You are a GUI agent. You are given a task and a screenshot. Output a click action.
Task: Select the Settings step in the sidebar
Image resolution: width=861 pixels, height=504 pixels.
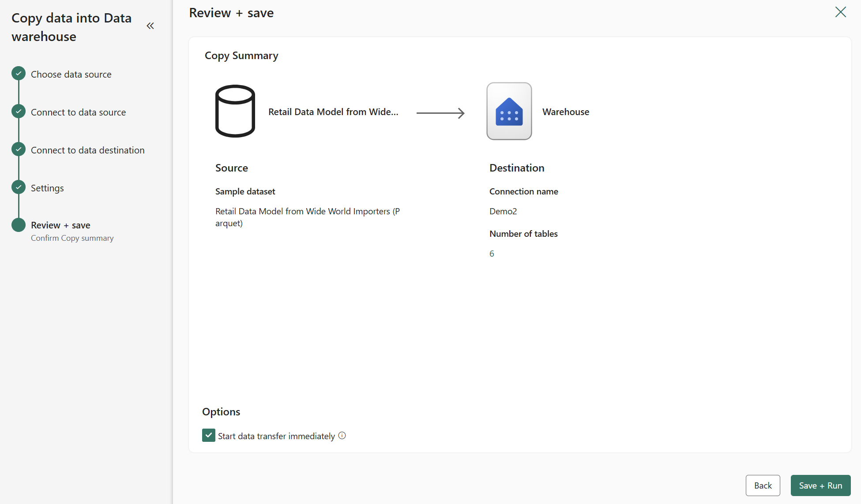(47, 187)
